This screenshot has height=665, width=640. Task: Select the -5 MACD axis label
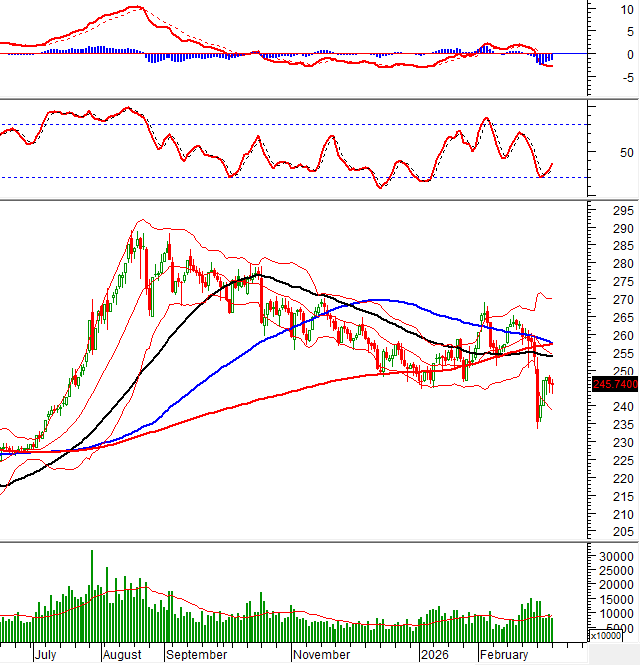tap(598, 78)
